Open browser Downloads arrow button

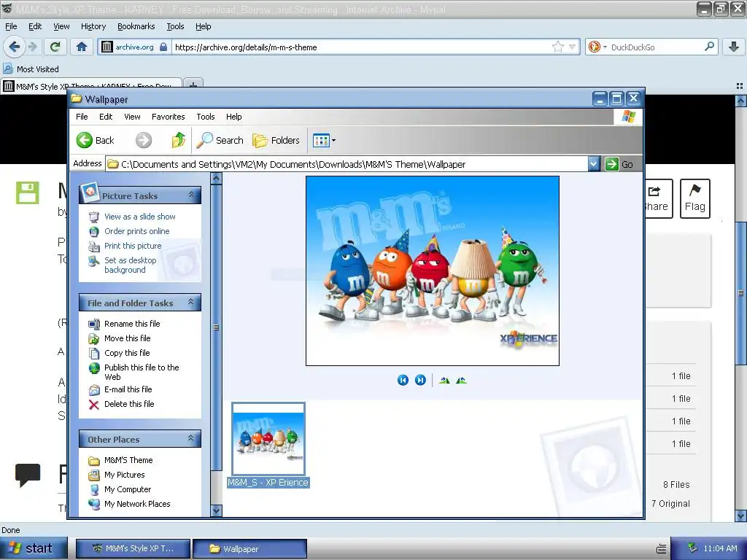734,47
